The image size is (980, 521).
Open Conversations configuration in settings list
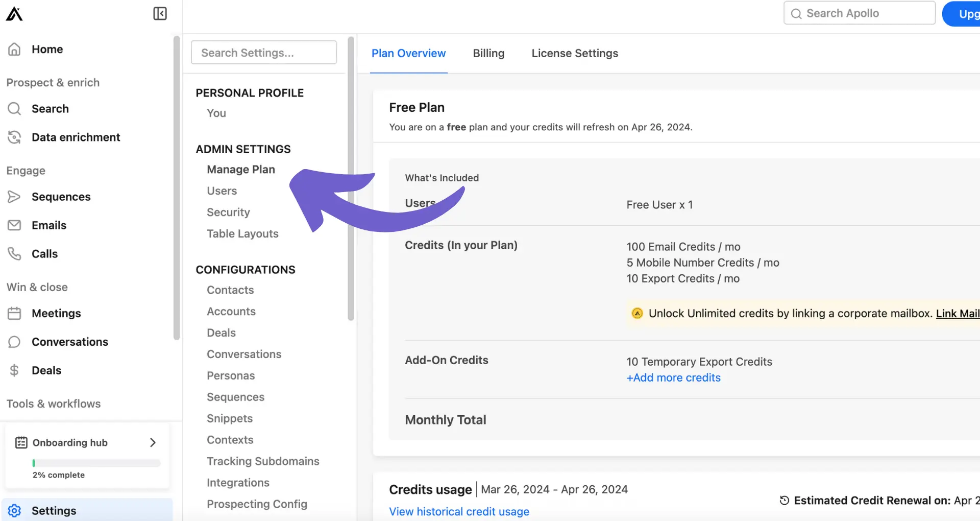coord(244,354)
